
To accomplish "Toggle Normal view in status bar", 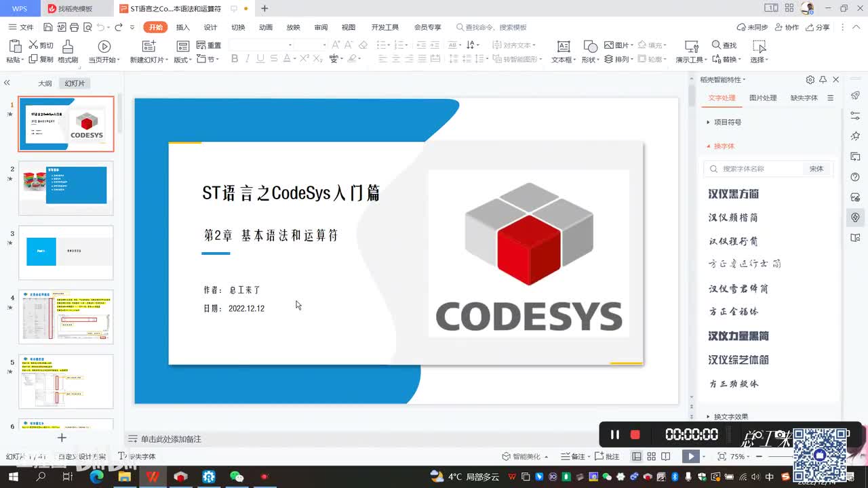I will (636, 457).
